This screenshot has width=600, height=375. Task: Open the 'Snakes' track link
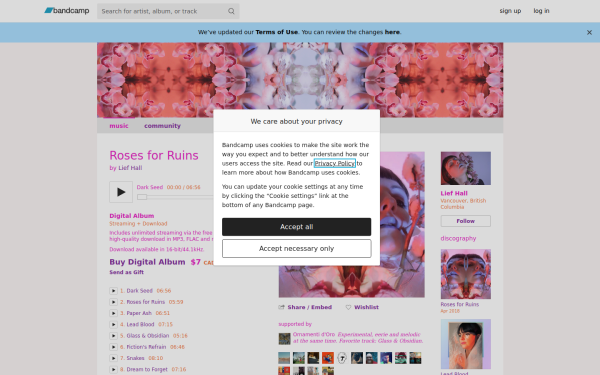135,358
